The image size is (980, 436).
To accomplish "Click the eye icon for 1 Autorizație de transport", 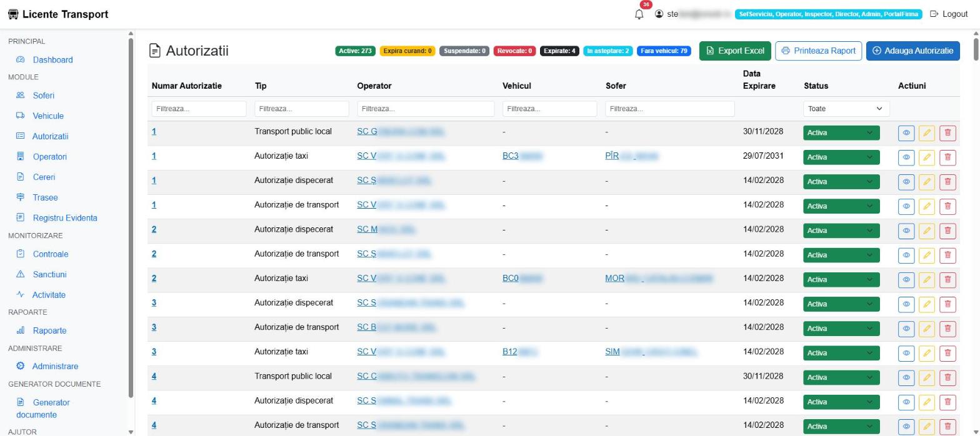I will 906,206.
